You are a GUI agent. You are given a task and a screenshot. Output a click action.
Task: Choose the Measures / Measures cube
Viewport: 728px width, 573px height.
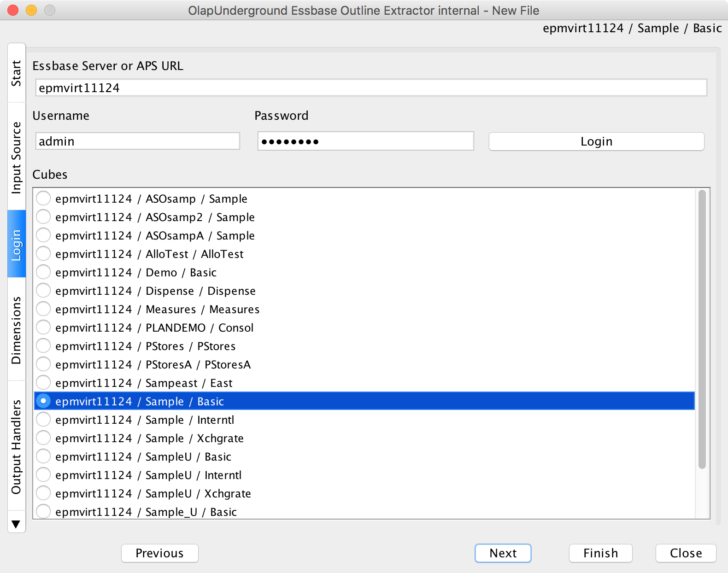point(43,309)
